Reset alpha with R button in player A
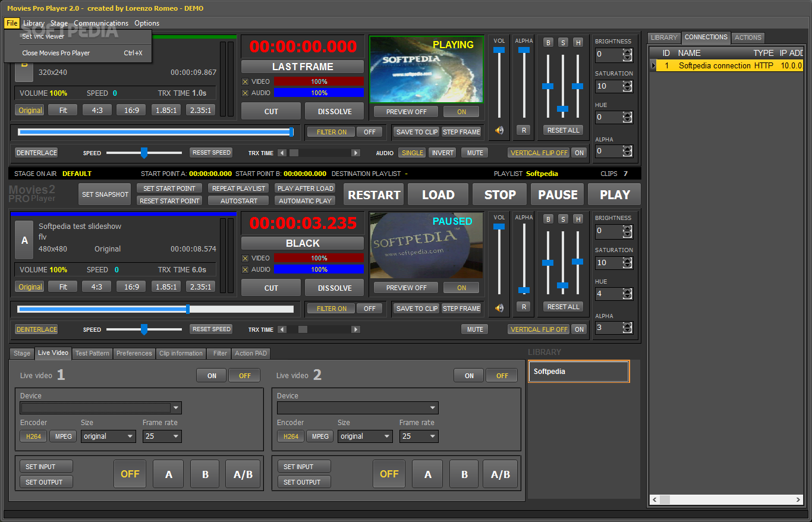Viewport: 812px width, 522px height. (523, 307)
